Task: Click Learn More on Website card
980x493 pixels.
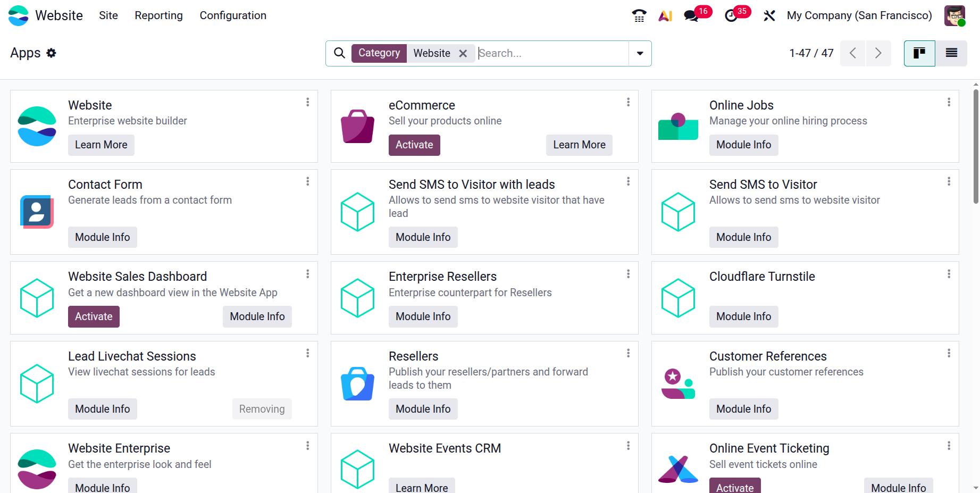Action: coord(101,145)
